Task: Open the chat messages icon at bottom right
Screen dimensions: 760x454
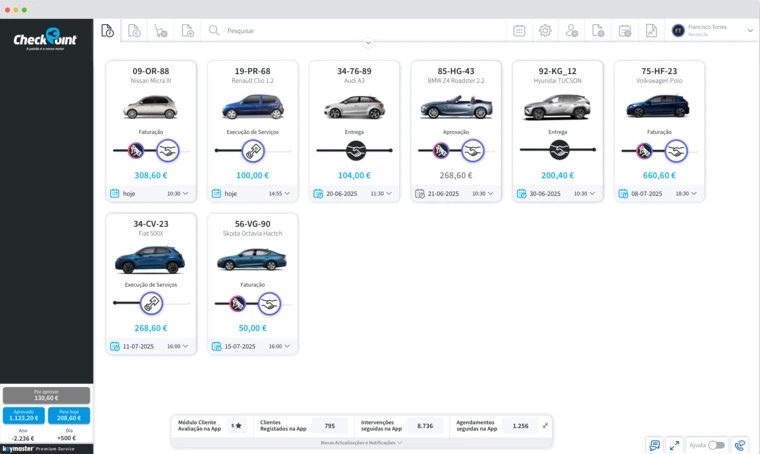Action: (x=655, y=445)
